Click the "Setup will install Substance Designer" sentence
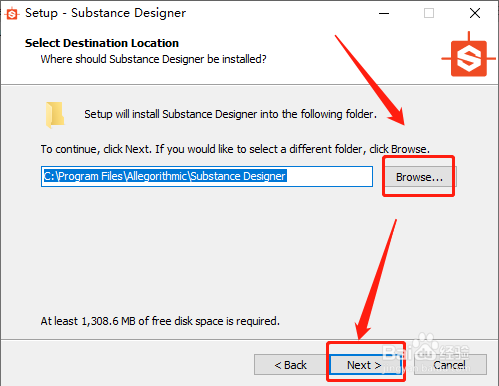Image resolution: width=499 pixels, height=386 pixels. pyautogui.click(x=230, y=114)
